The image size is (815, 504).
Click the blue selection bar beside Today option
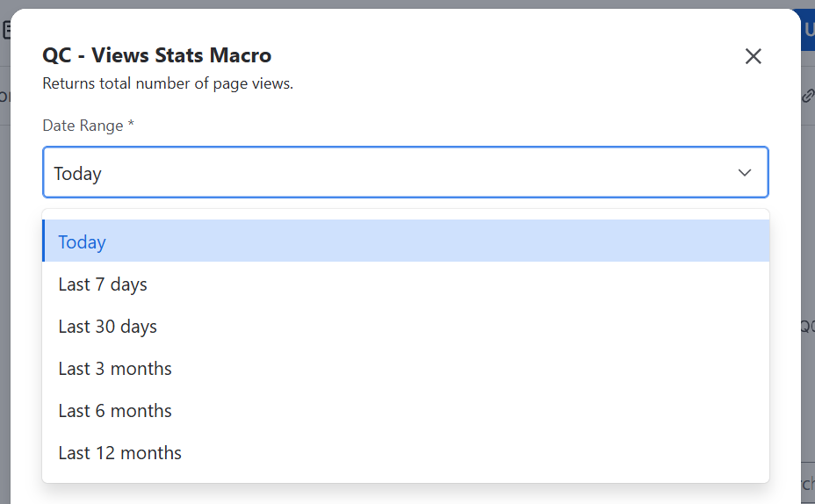coord(44,241)
